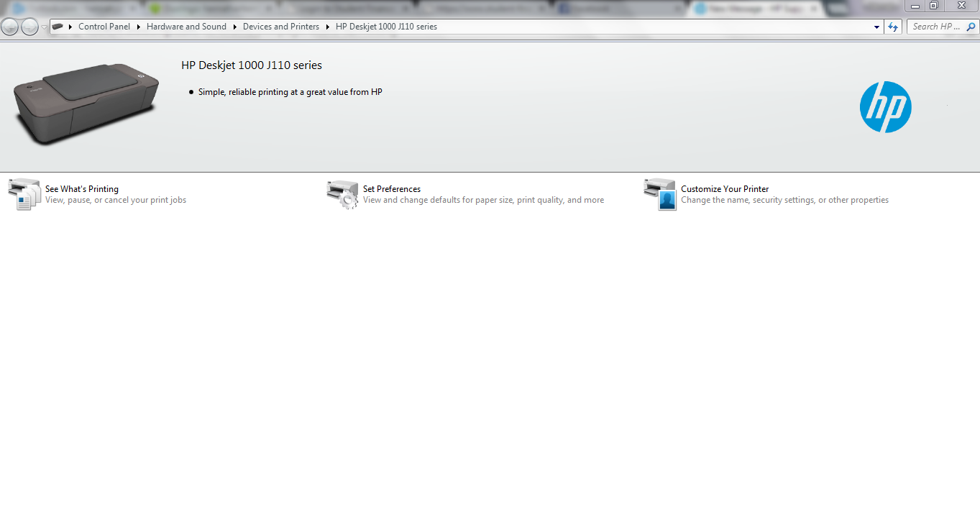The width and height of the screenshot is (980, 522).
Task: Click the 'Simple, reliable printing' tagline
Action: click(290, 92)
